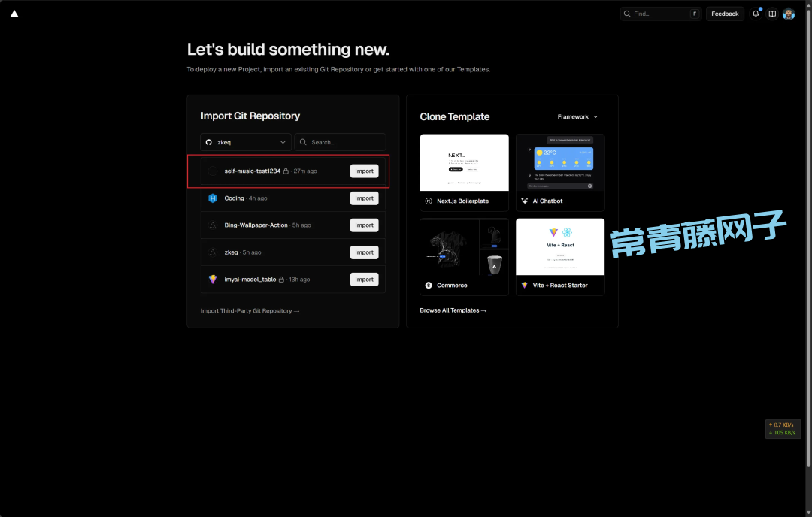Open the Framework filter dropdown
Viewport: 812px width, 517px height.
tap(577, 117)
